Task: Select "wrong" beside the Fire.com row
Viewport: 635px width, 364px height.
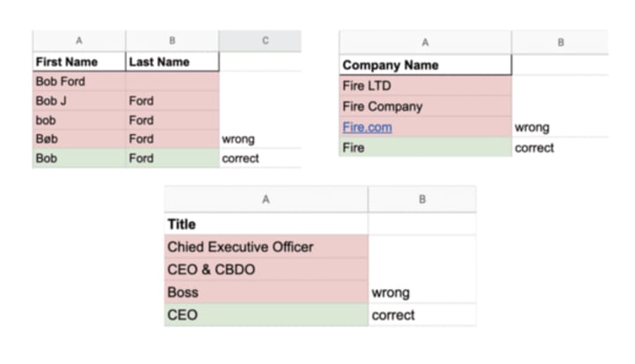Action: pos(531,128)
